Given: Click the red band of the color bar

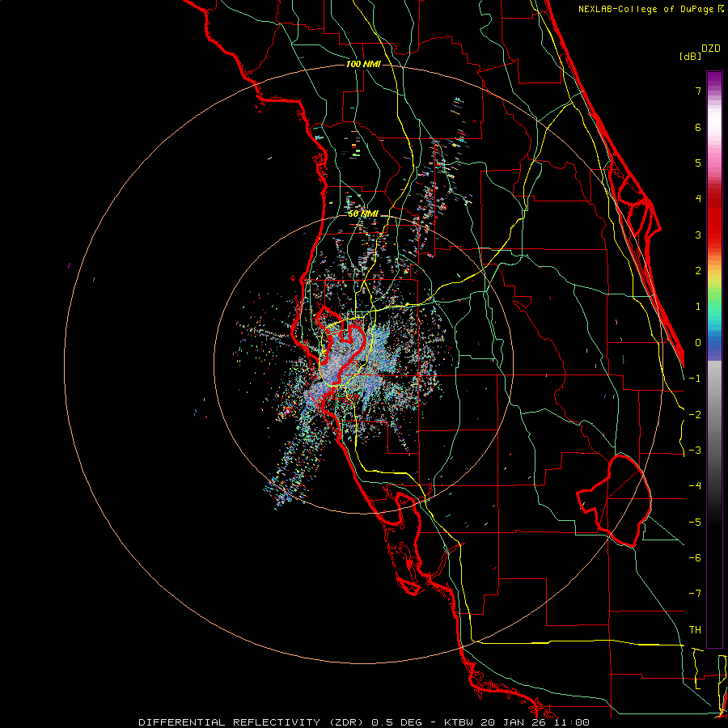Looking at the screenshot, I should tap(714, 218).
